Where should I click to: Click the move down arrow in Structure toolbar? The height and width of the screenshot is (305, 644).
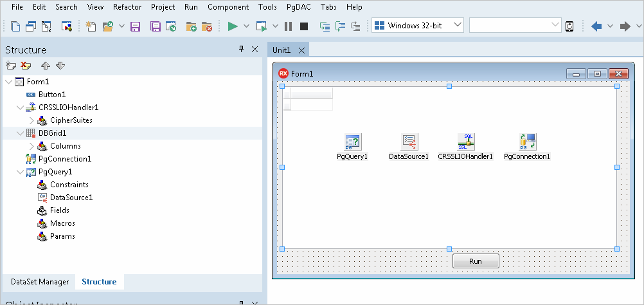[x=60, y=66]
